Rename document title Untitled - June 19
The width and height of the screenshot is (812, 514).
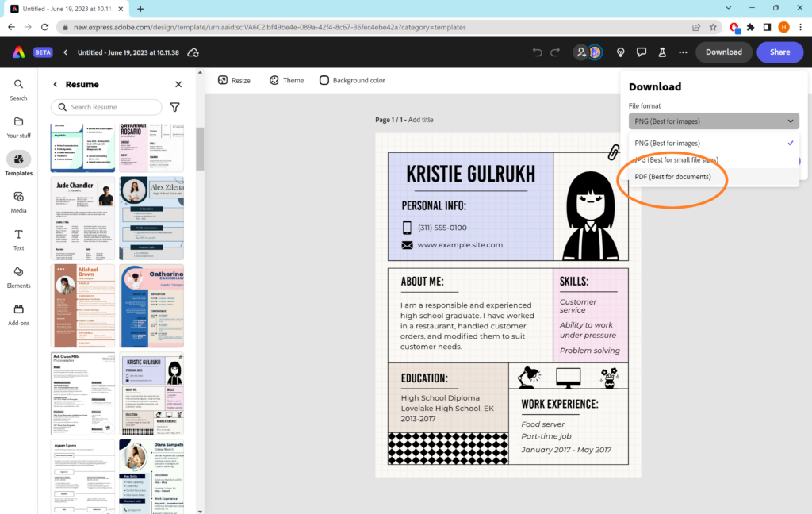tap(128, 52)
